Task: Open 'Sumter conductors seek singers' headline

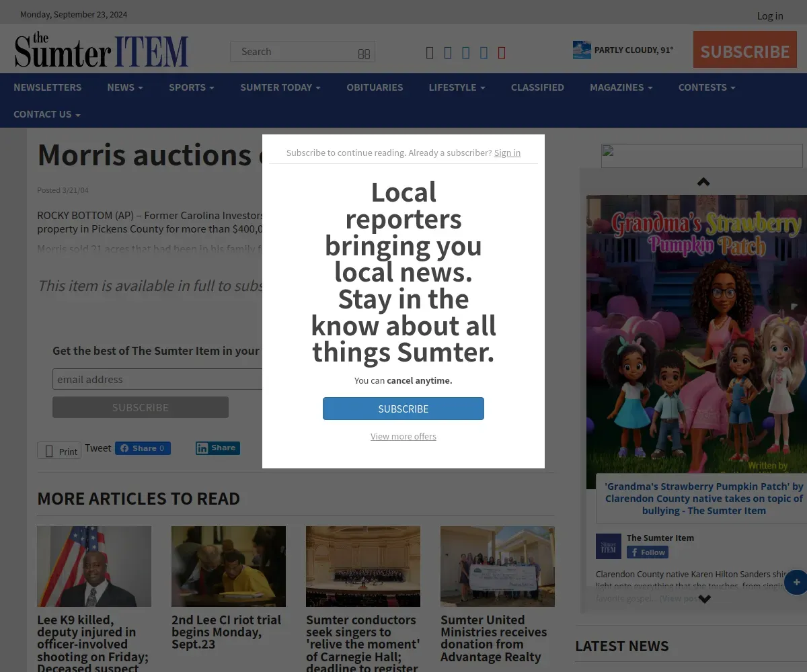Action: 362,644
